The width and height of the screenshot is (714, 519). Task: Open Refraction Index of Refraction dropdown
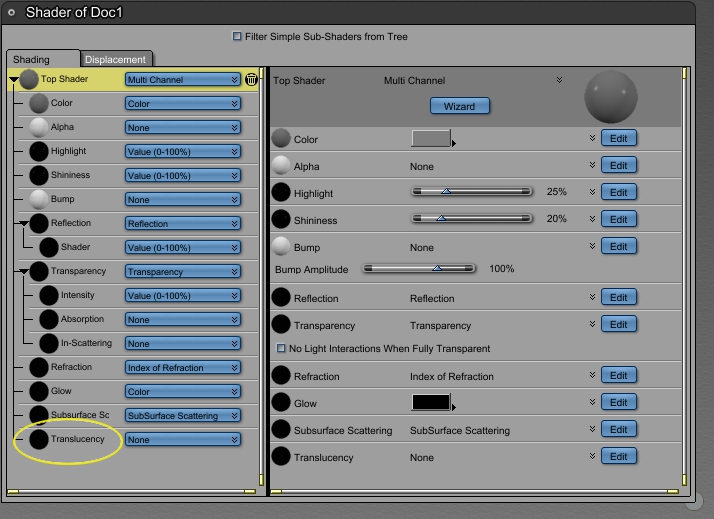pos(183,368)
